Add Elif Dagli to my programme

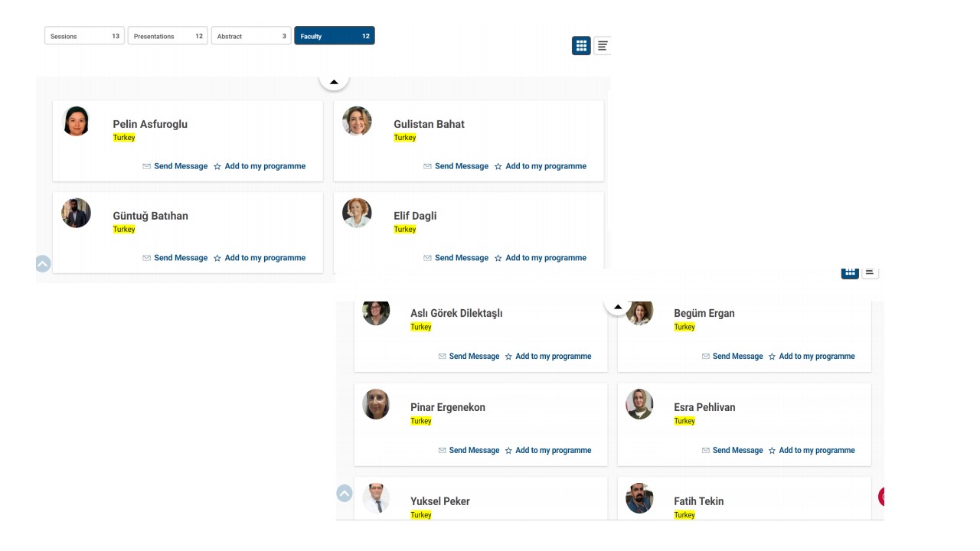545,258
